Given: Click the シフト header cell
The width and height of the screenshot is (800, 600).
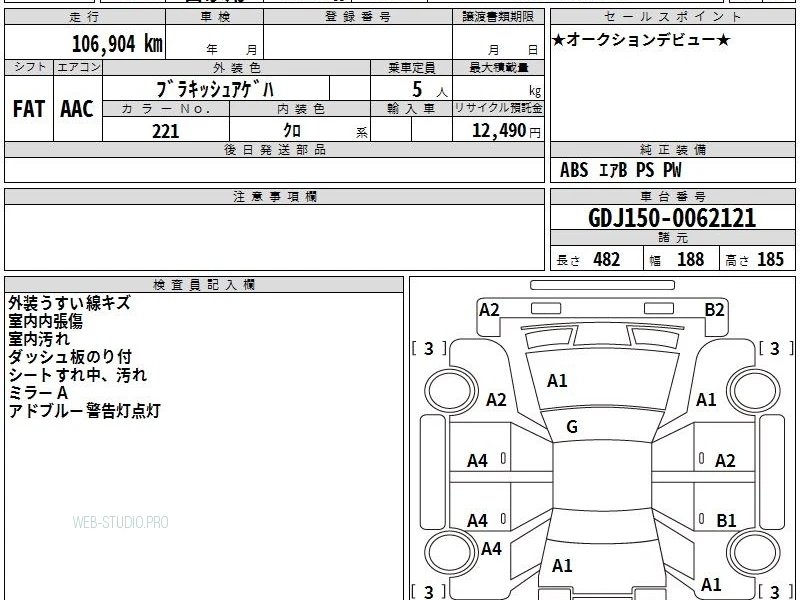Looking at the screenshot, I should click(29, 67).
